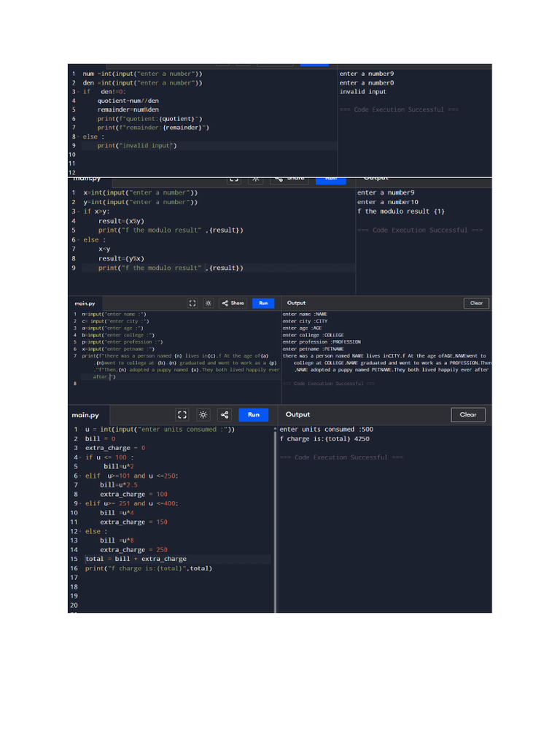
Task: Clear the output showing 'f charge is:{total} 4250'
Action: pos(468,415)
